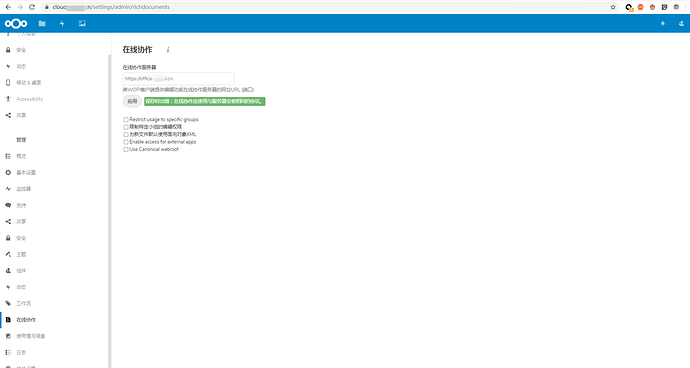Click the 管理 section heading in sidebar

[x=21, y=140]
